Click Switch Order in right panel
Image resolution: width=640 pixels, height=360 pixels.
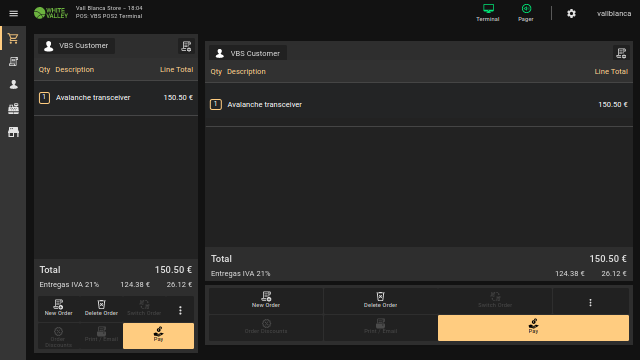[495, 300]
